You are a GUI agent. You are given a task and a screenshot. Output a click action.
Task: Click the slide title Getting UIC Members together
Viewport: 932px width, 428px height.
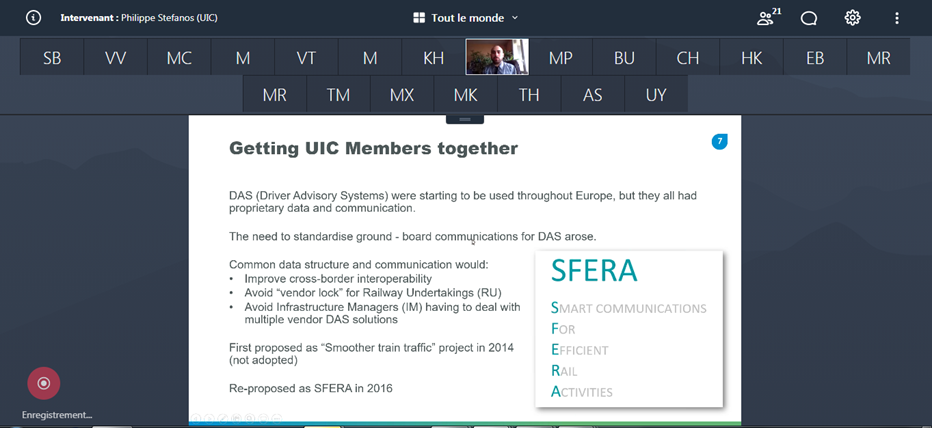pos(373,148)
